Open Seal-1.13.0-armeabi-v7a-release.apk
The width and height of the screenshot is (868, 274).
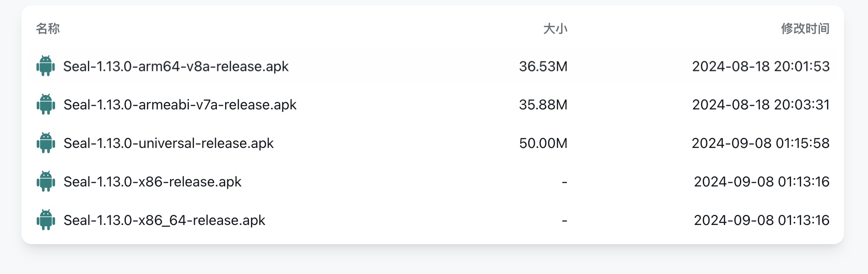point(180,105)
